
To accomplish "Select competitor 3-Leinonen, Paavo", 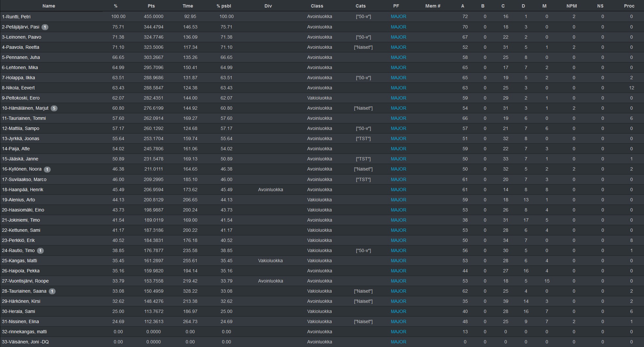I will (22, 37).
